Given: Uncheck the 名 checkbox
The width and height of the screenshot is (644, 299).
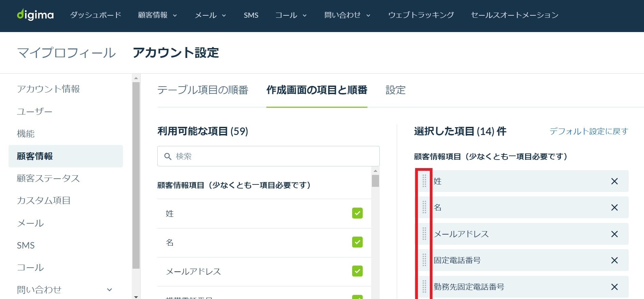Looking at the screenshot, I should [x=357, y=242].
